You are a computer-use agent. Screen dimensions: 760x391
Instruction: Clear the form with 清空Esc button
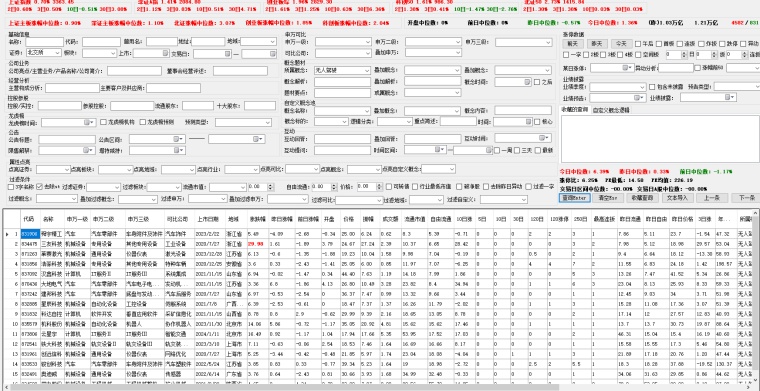607,198
